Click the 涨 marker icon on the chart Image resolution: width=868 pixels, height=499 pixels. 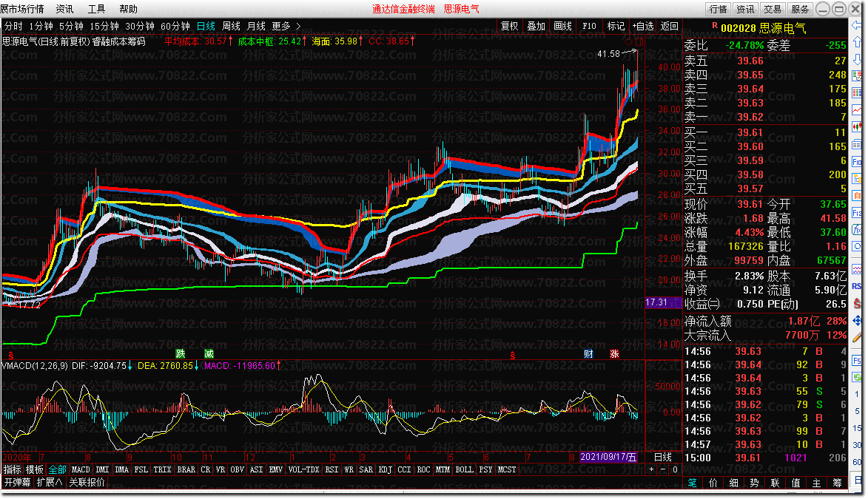pyautogui.click(x=614, y=353)
